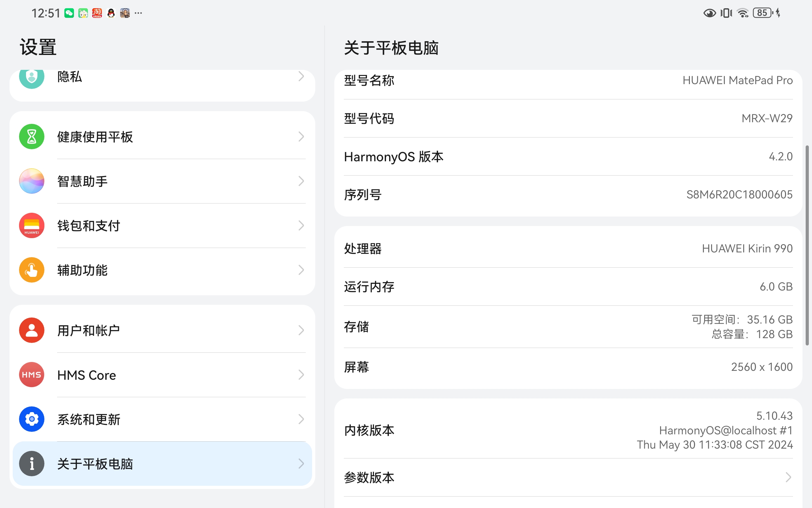Viewport: 812px width, 508px height.
Task: Open 系统和更新 row chevron
Action: [301, 419]
